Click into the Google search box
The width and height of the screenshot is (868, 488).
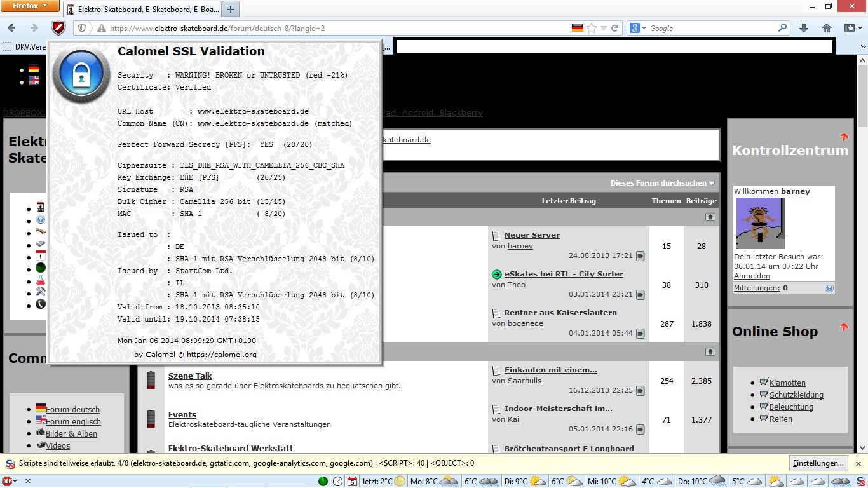pyautogui.click(x=712, y=28)
